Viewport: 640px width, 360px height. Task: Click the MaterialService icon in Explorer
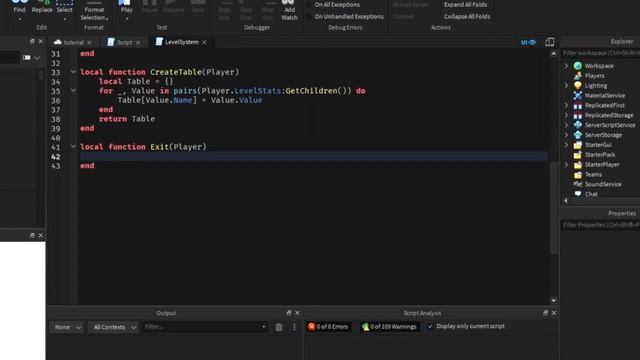(x=578, y=95)
